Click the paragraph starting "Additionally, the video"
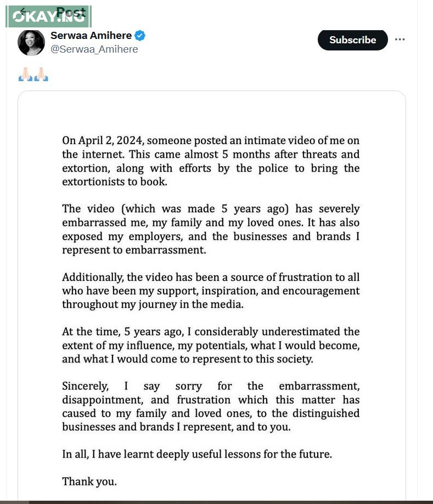Screen dimensions: 433x504 tap(211, 291)
